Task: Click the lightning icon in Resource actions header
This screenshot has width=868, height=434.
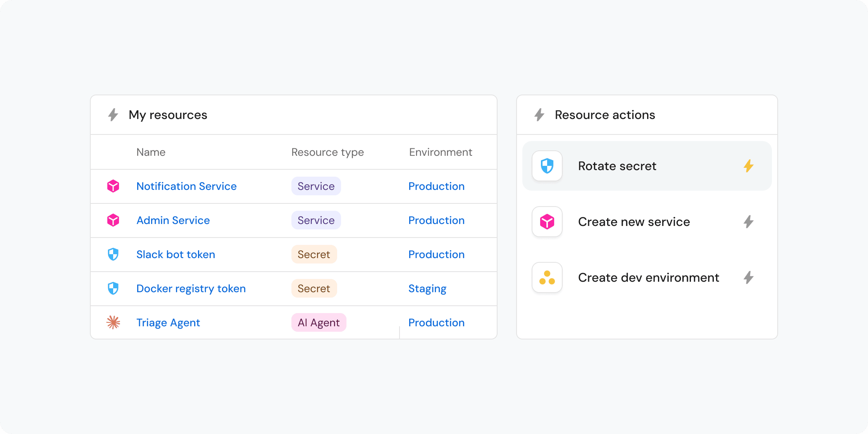Action: point(539,115)
